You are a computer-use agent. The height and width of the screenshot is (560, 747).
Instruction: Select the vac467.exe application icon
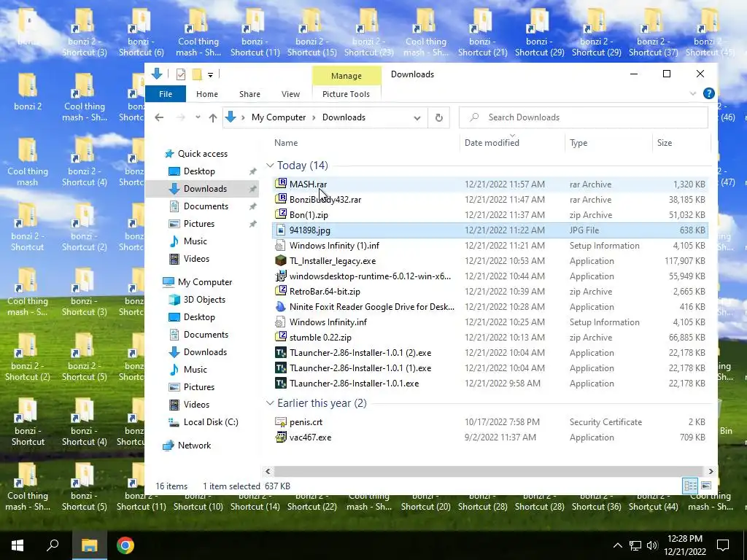[x=281, y=437]
